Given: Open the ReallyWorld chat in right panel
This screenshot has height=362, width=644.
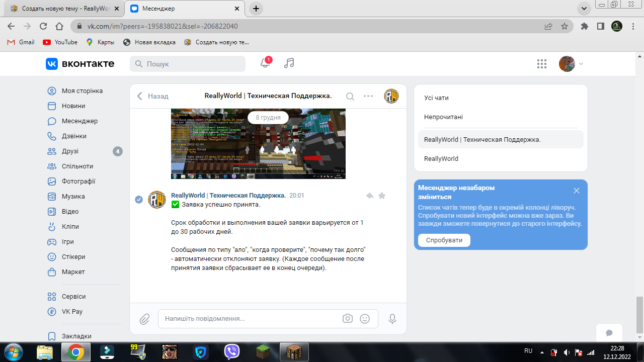Looking at the screenshot, I should [x=501, y=159].
